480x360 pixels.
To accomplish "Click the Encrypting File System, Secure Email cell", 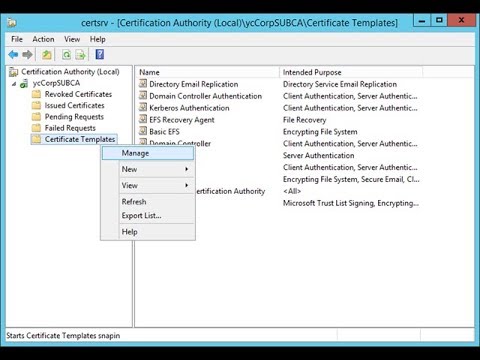I will point(351,179).
